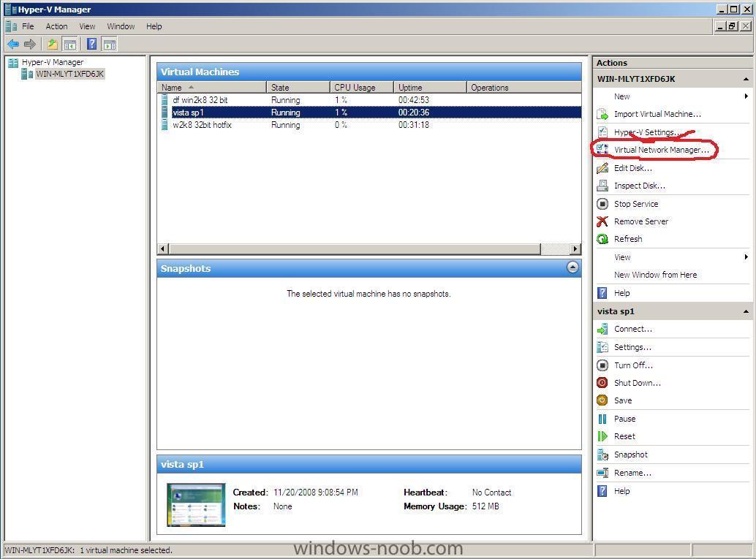Click the Pause icon
Screen dimensions: 756x559
coord(602,419)
